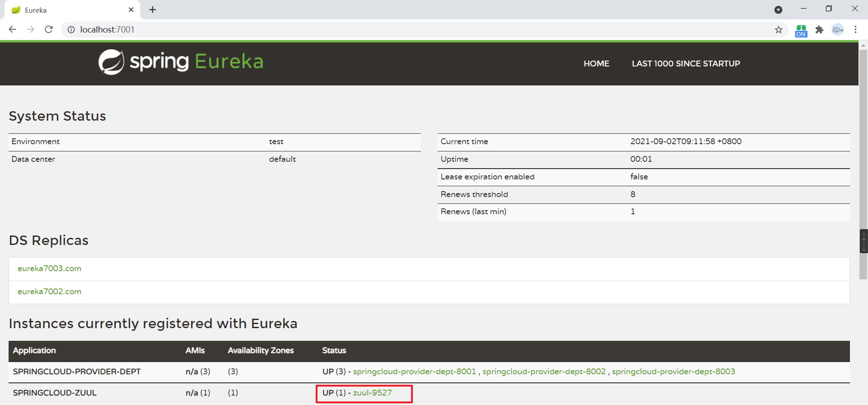This screenshot has width=868, height=405.
Task: Click the Environment value test
Action: pyautogui.click(x=276, y=141)
